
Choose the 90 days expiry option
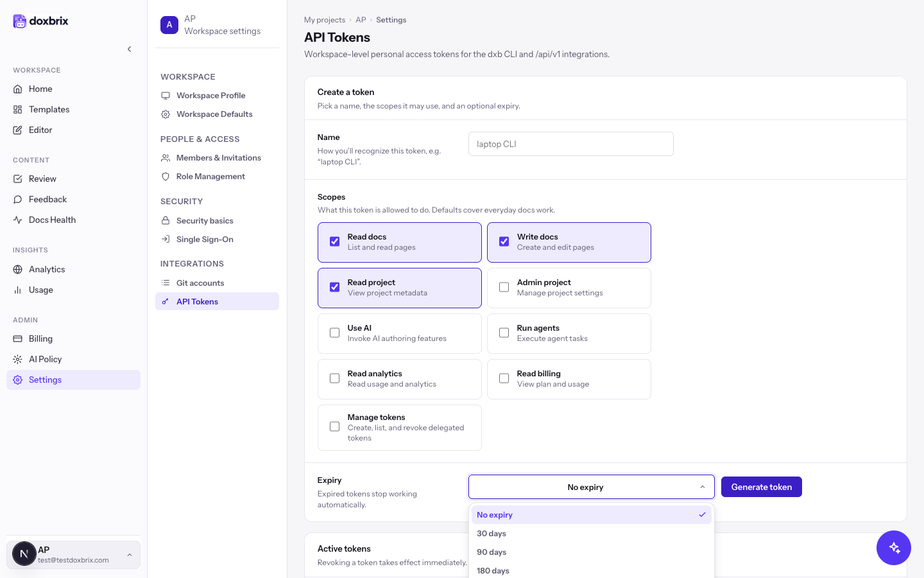pos(591,552)
